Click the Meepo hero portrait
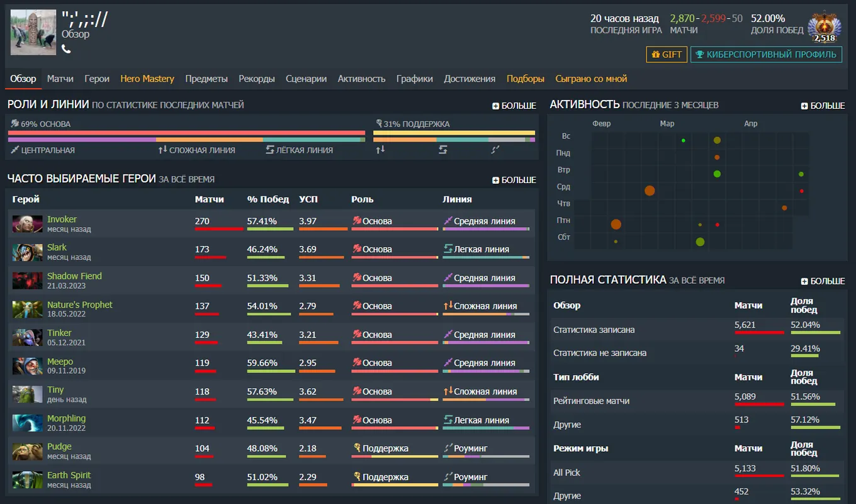The width and height of the screenshot is (856, 504). [28, 366]
